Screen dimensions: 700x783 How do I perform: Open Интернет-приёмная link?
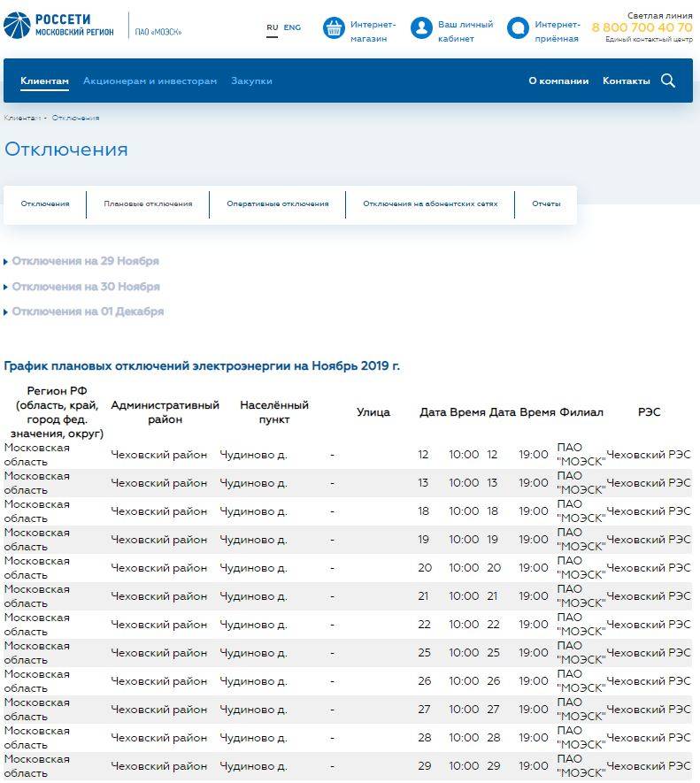pyautogui.click(x=558, y=32)
